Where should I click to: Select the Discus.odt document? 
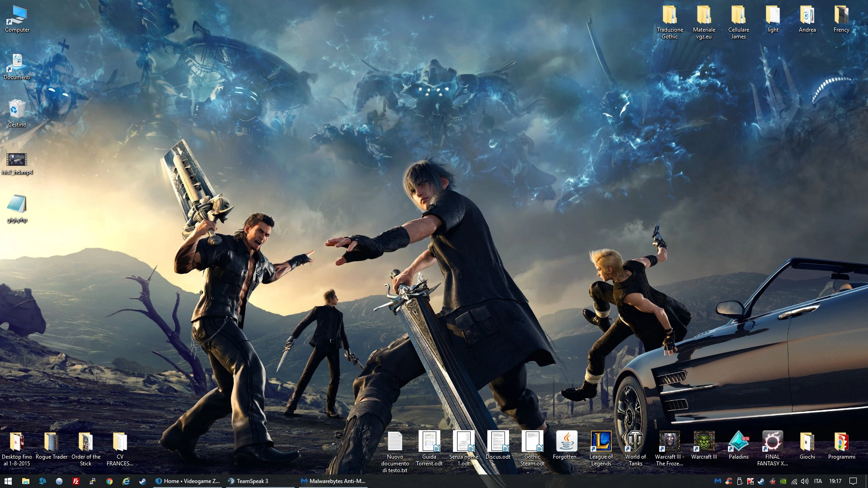[x=498, y=446]
